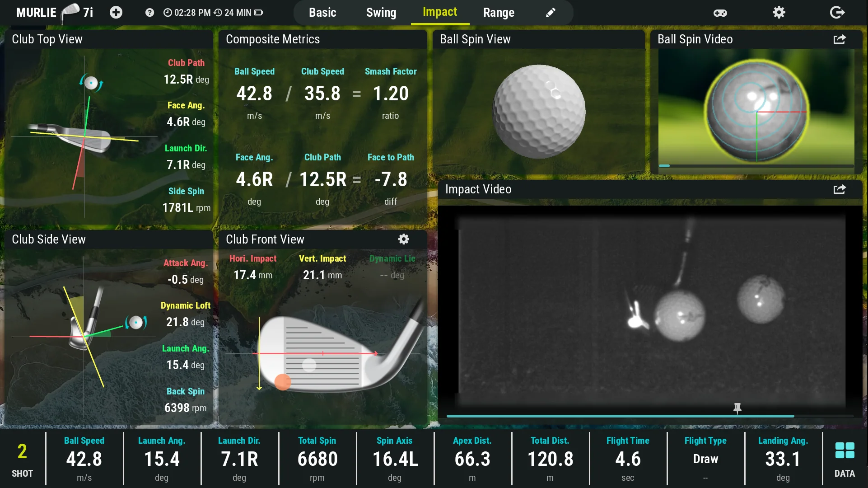Click Club Speed 35.8 value
This screenshot has height=488, width=868.
(x=322, y=94)
